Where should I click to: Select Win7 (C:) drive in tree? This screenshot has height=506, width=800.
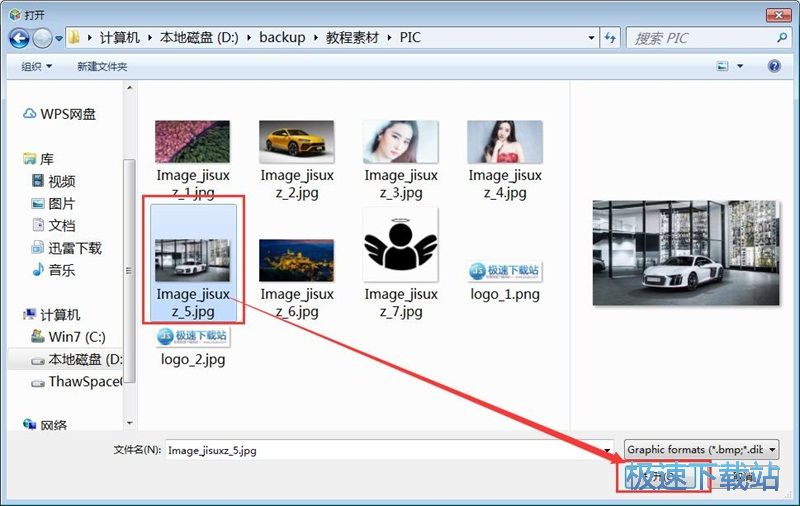pyautogui.click(x=76, y=336)
